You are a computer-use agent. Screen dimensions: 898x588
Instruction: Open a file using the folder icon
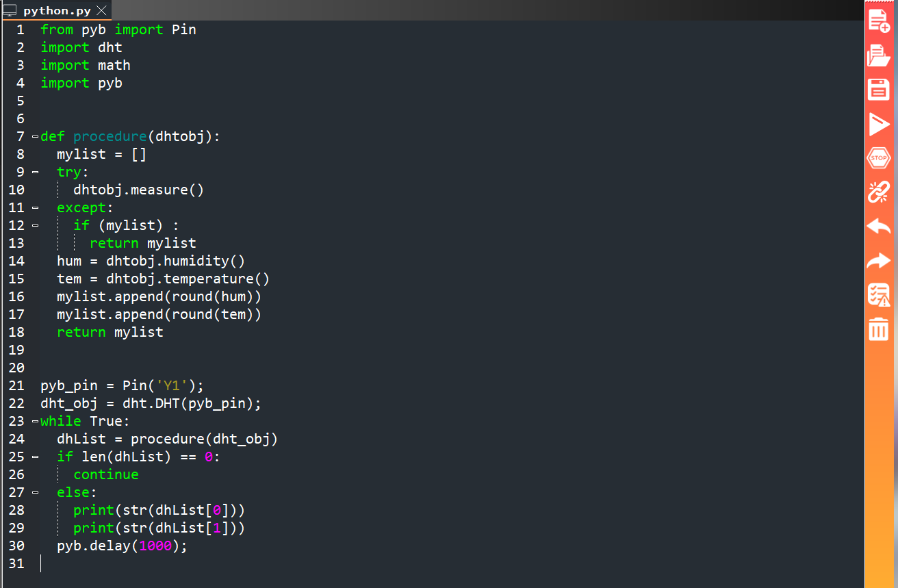pyautogui.click(x=879, y=55)
